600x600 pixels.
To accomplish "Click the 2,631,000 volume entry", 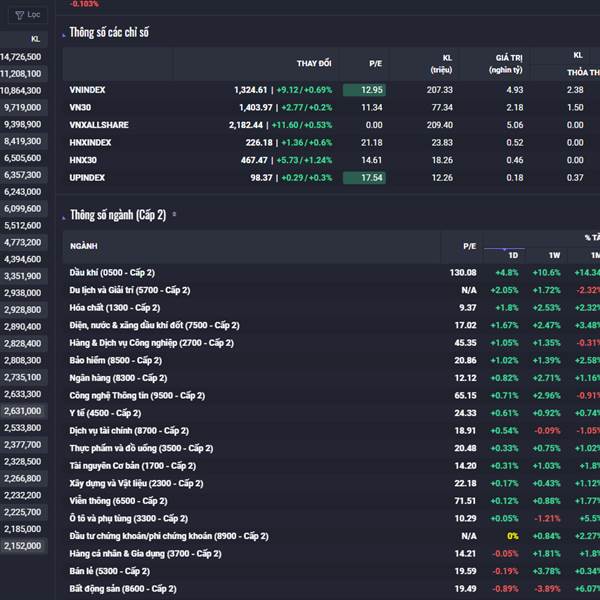I will click(x=23, y=411).
